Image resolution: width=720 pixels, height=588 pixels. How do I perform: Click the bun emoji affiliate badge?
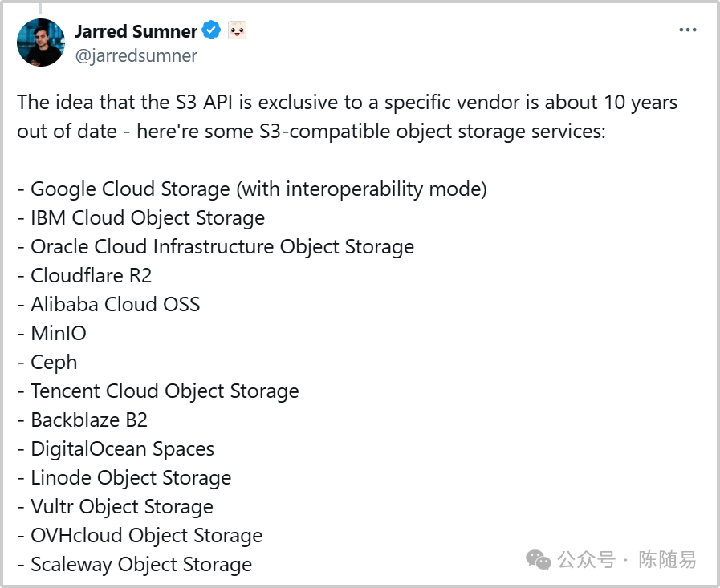pyautogui.click(x=237, y=30)
